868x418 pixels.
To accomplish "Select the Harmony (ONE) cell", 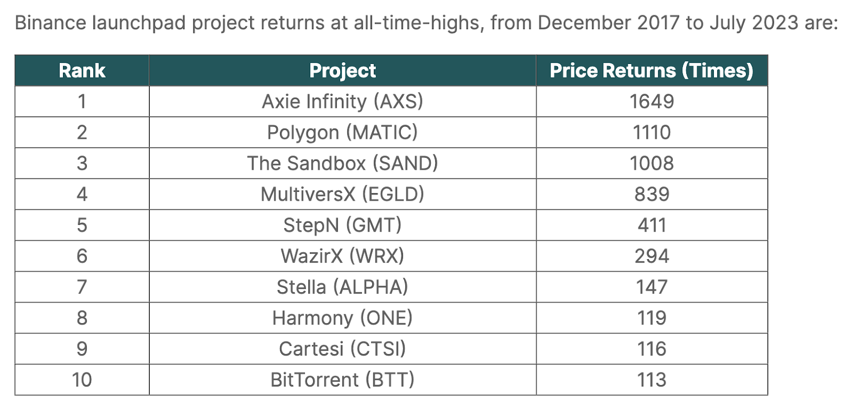I will [342, 318].
